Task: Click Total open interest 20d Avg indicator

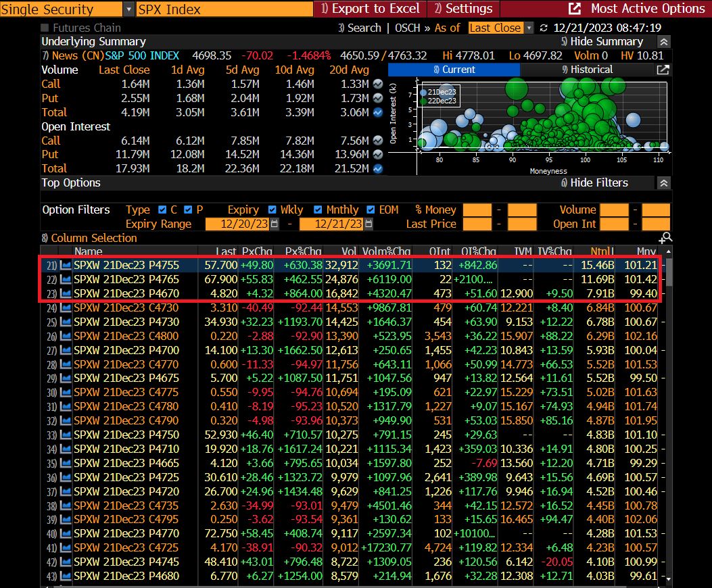Action: tap(378, 168)
